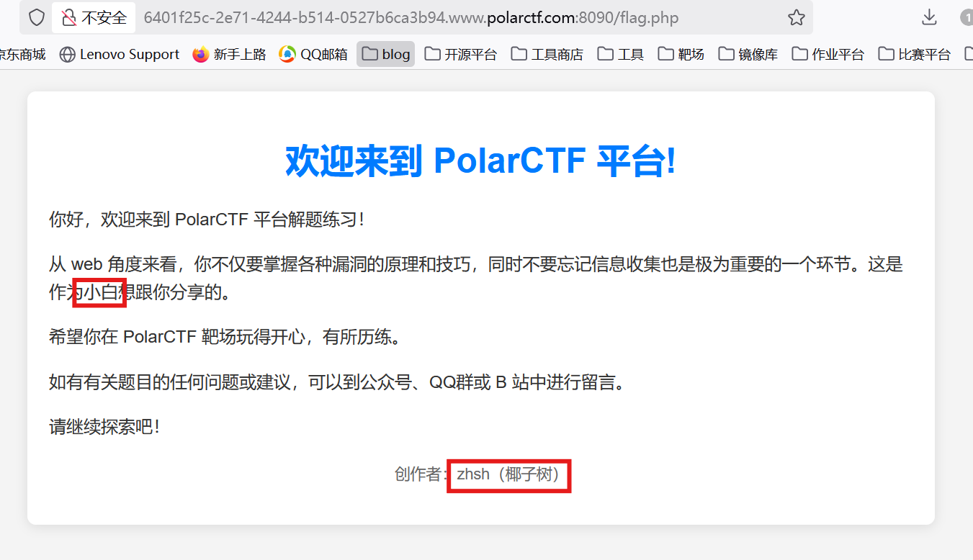The width and height of the screenshot is (973, 560).
Task: Open the QQ邮箱 bookmark
Action: tap(313, 54)
